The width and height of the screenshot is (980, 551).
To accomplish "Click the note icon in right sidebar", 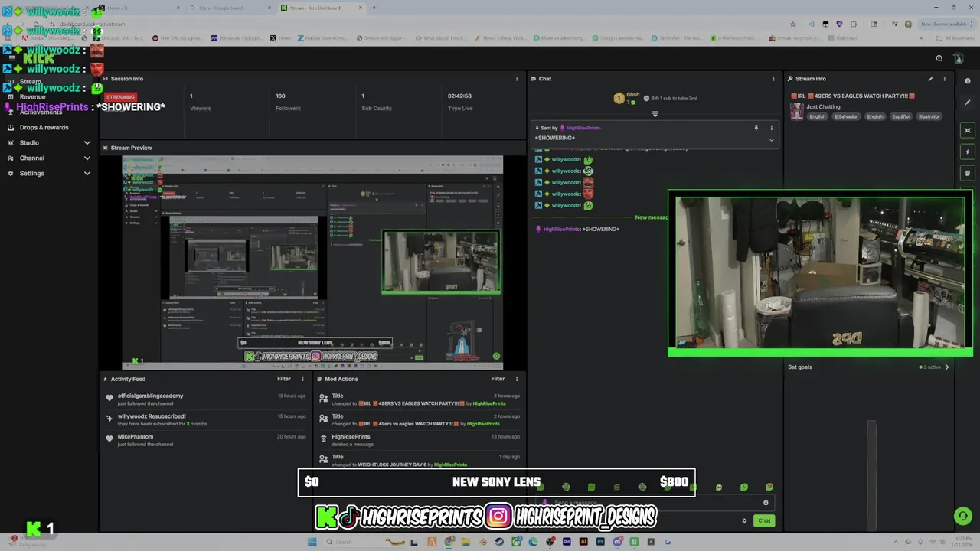I will pos(968,173).
